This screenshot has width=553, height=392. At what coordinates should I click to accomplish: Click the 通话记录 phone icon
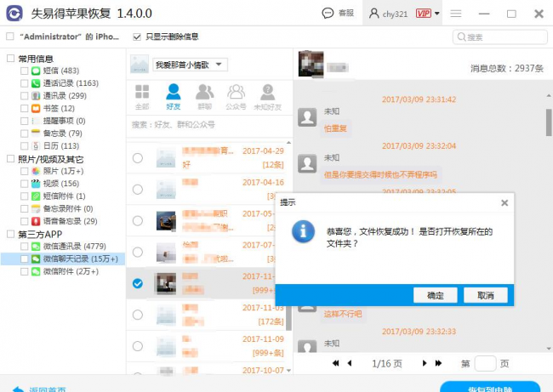pos(36,83)
